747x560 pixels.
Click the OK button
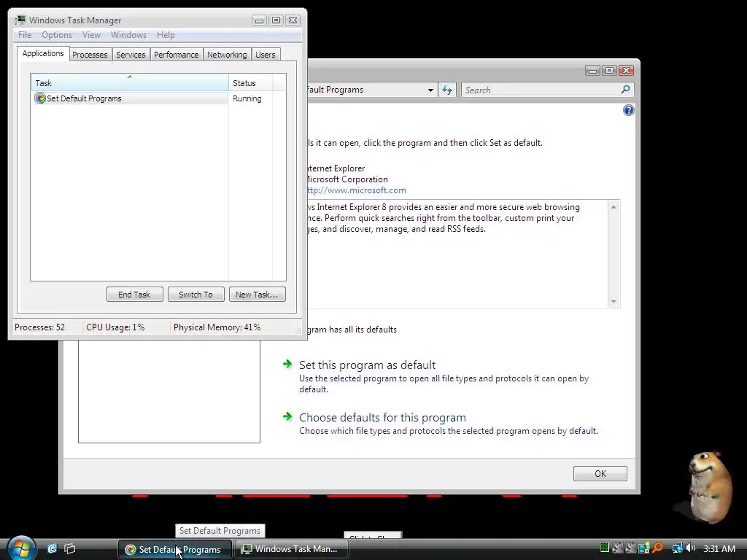pyautogui.click(x=600, y=474)
